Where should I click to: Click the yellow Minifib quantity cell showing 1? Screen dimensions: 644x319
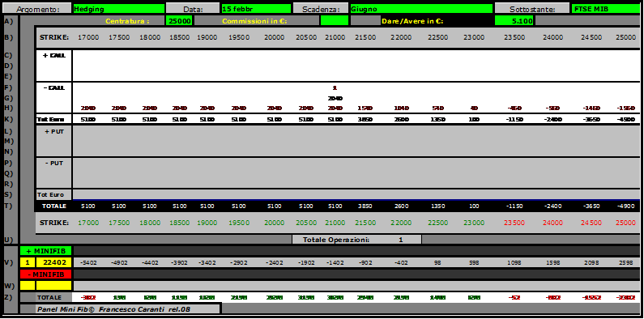pyautogui.click(x=28, y=262)
